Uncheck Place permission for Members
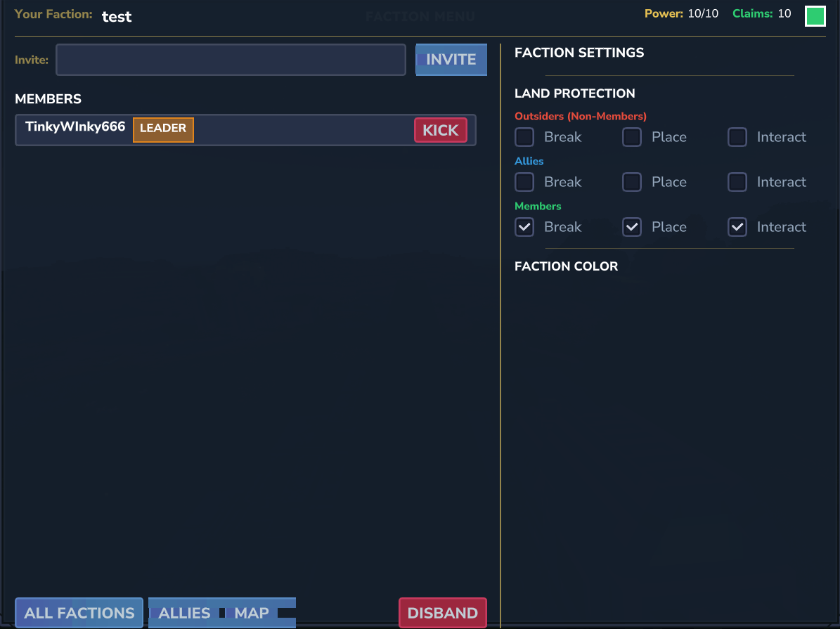The height and width of the screenshot is (629, 840). click(632, 227)
